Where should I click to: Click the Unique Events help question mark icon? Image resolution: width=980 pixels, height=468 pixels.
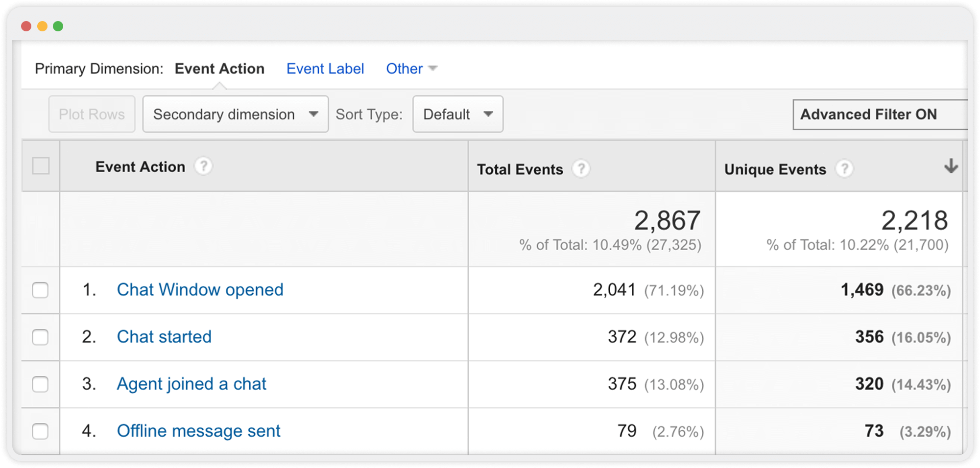click(x=844, y=169)
